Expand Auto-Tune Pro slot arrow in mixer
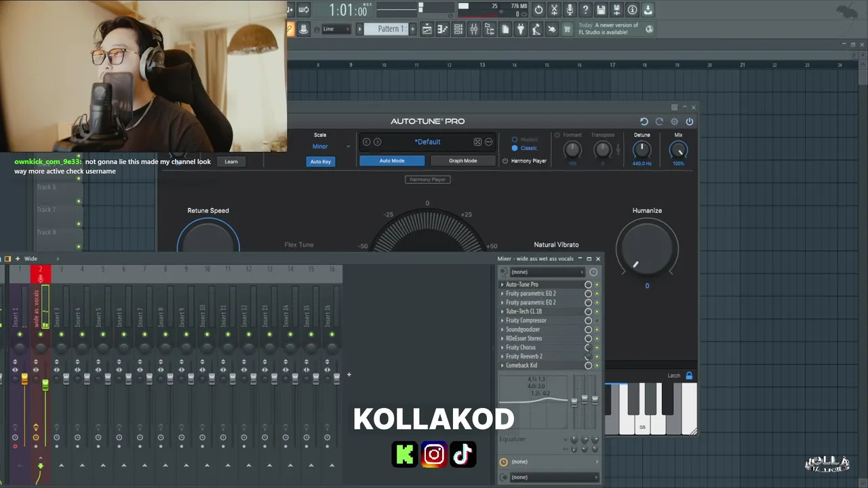 pyautogui.click(x=502, y=285)
